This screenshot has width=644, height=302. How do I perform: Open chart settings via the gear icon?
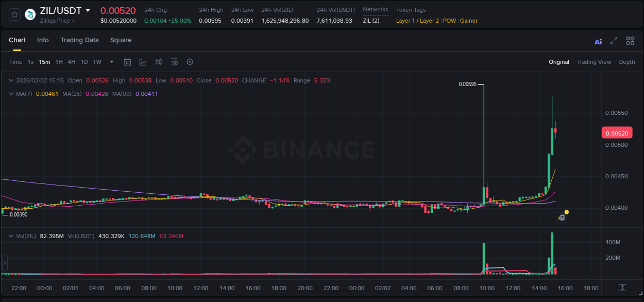coord(190,62)
